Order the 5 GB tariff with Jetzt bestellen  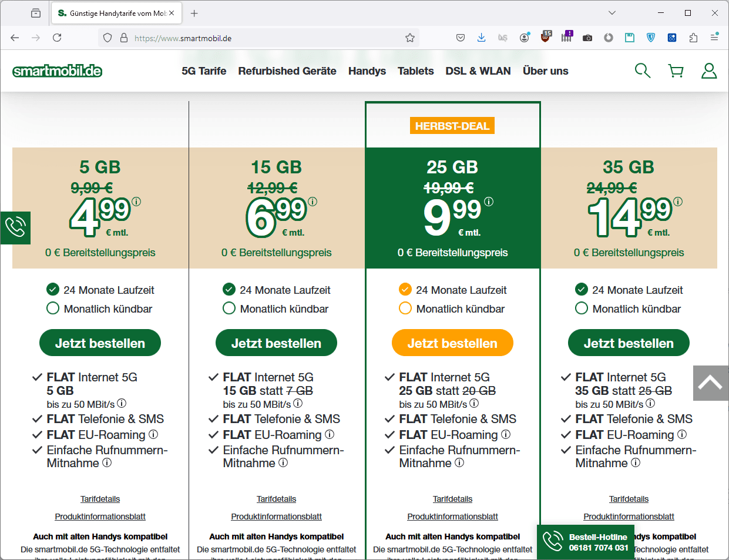coord(100,343)
